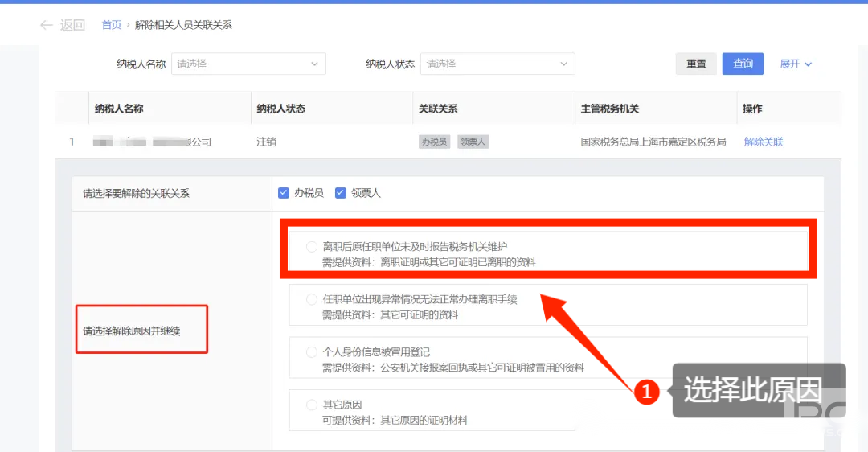The height and width of the screenshot is (452, 868).
Task: Click the 领票人 tag in table row
Action: pyautogui.click(x=473, y=142)
